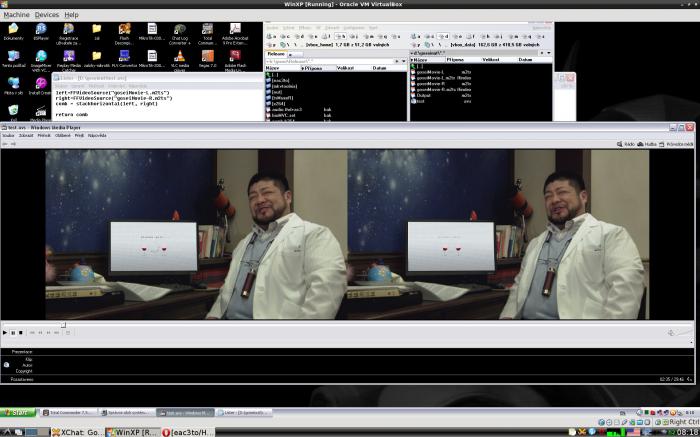This screenshot has width=700, height=437.
Task: Select drive c in left Total Commander panel
Action: point(285,37)
